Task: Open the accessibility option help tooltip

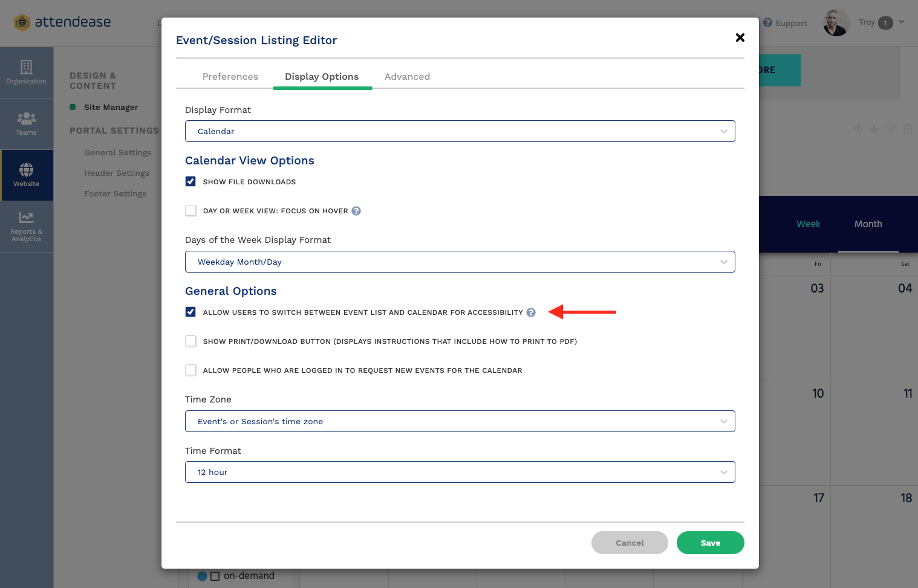Action: point(531,312)
